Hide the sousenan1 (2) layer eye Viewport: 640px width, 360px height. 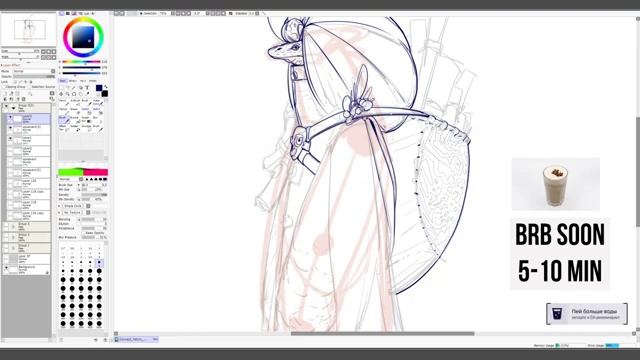click(10, 128)
